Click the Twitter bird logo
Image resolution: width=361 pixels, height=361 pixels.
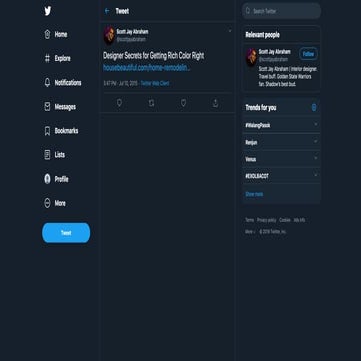[48, 11]
